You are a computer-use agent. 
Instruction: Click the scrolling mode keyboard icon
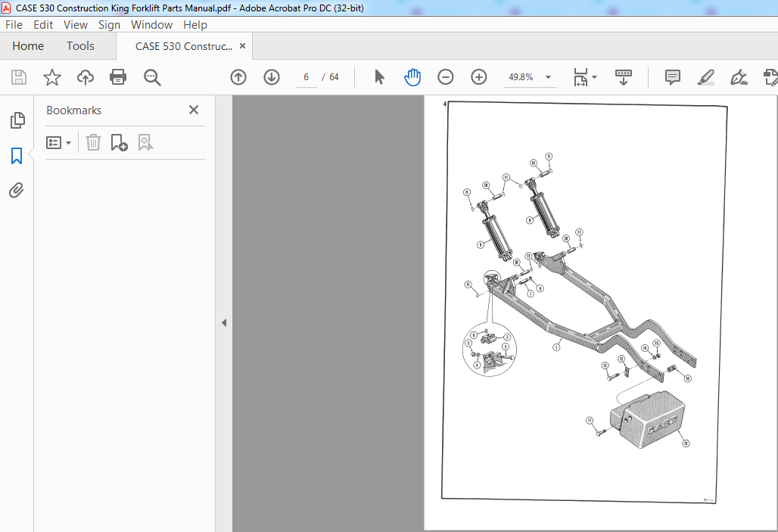(x=623, y=77)
